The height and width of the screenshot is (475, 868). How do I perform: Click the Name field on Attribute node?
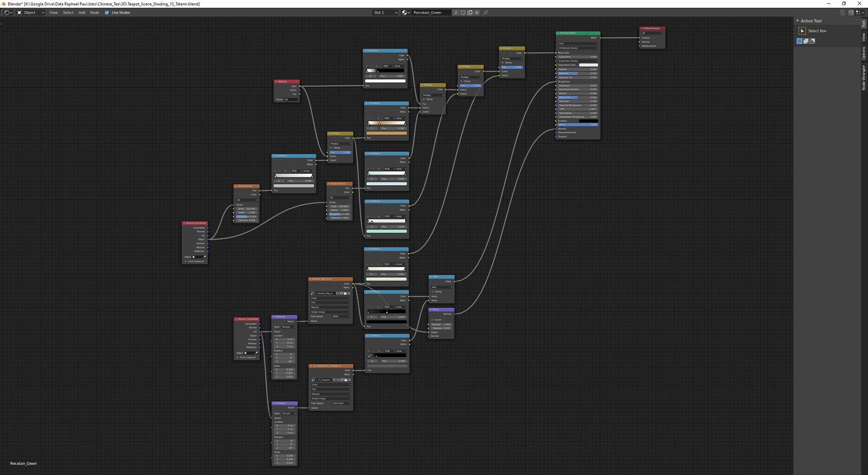(x=291, y=100)
